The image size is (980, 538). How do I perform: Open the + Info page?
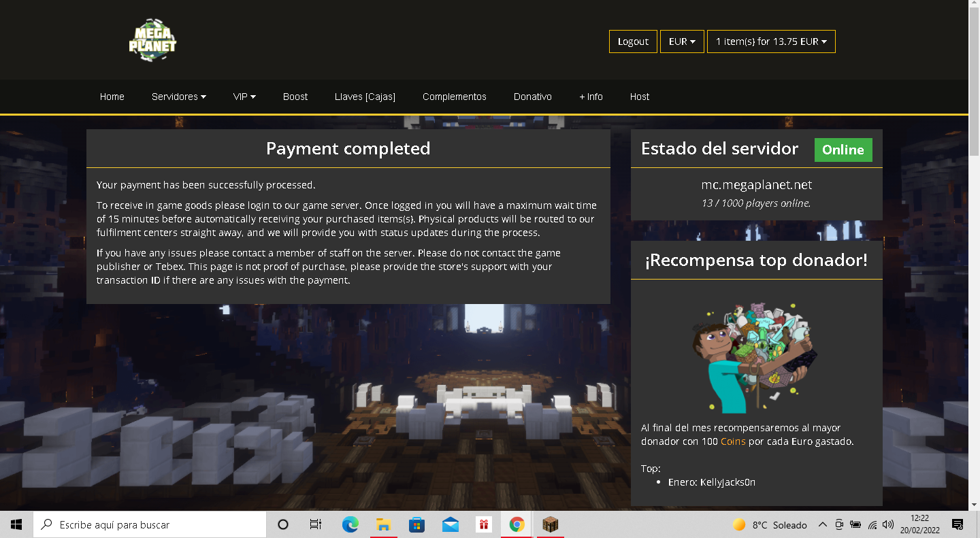tap(591, 97)
